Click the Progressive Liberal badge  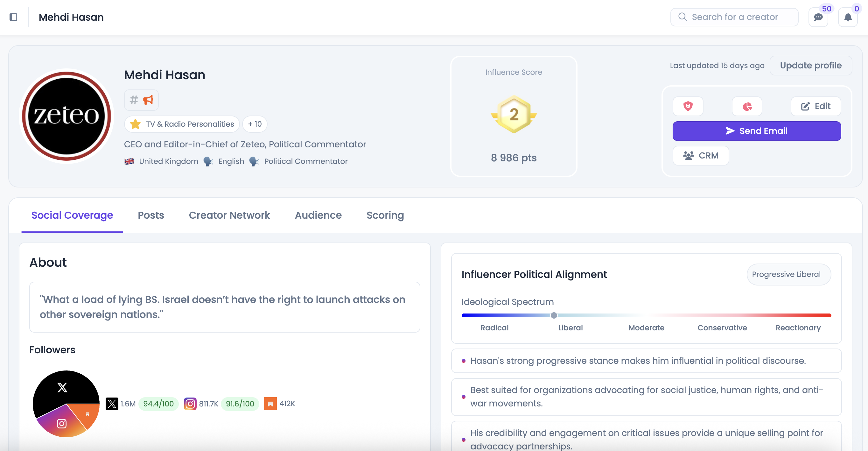pos(788,274)
